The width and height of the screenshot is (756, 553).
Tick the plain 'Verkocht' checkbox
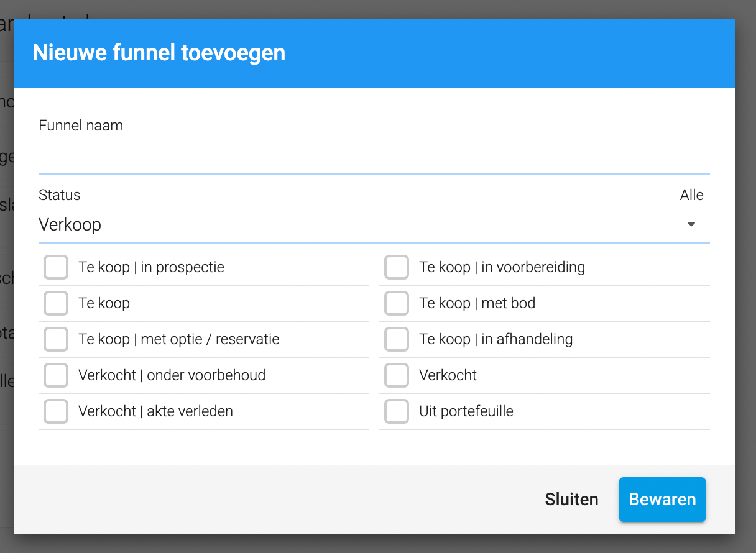397,376
